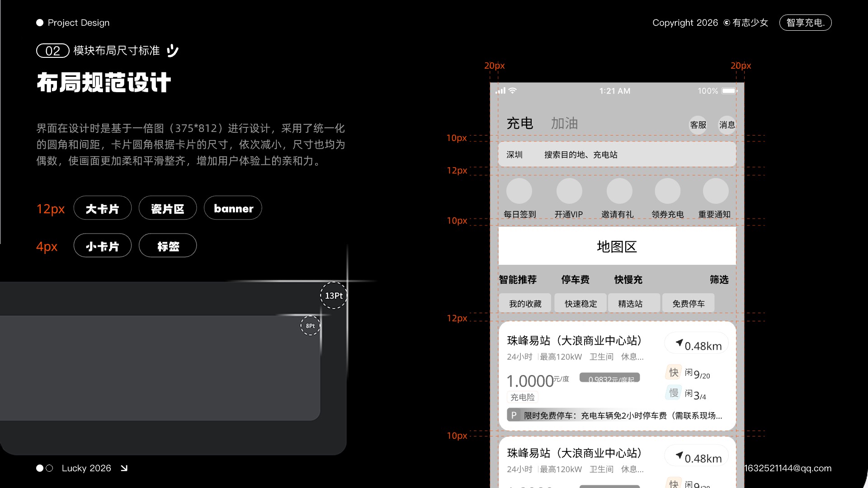
Task: Open the 深圳 city selector
Action: click(514, 155)
